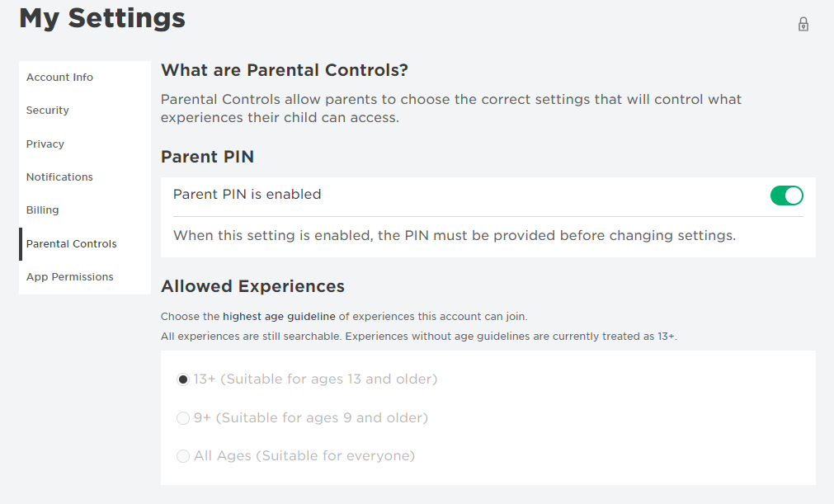This screenshot has width=834, height=504.
Task: Click the What are Parental Controls heading
Action: [285, 70]
